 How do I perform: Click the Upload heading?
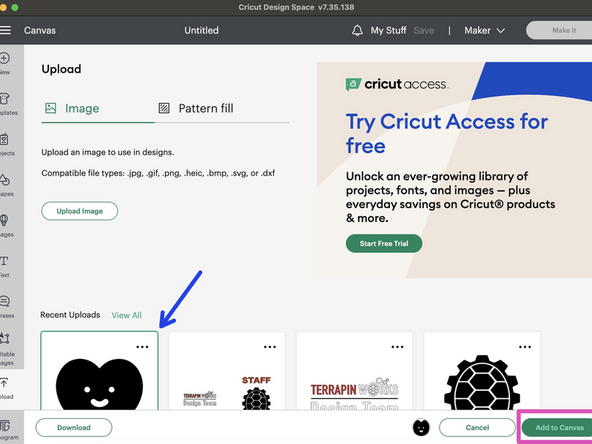tap(61, 69)
